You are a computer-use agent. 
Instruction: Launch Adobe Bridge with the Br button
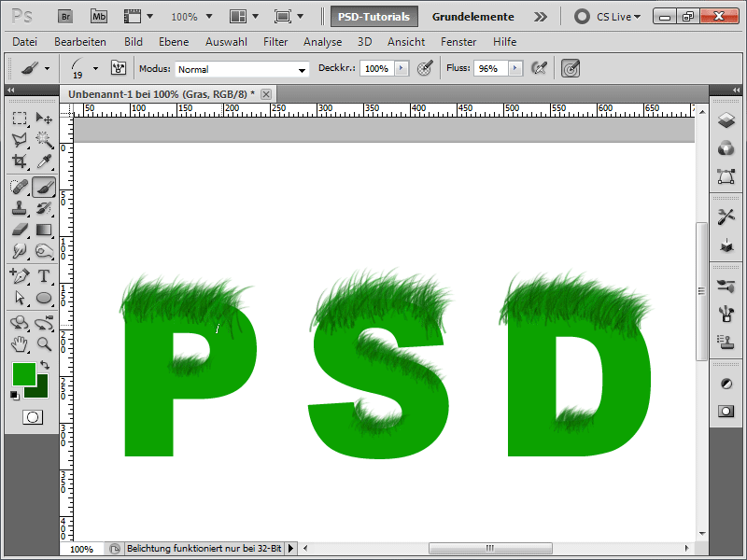coord(65,17)
